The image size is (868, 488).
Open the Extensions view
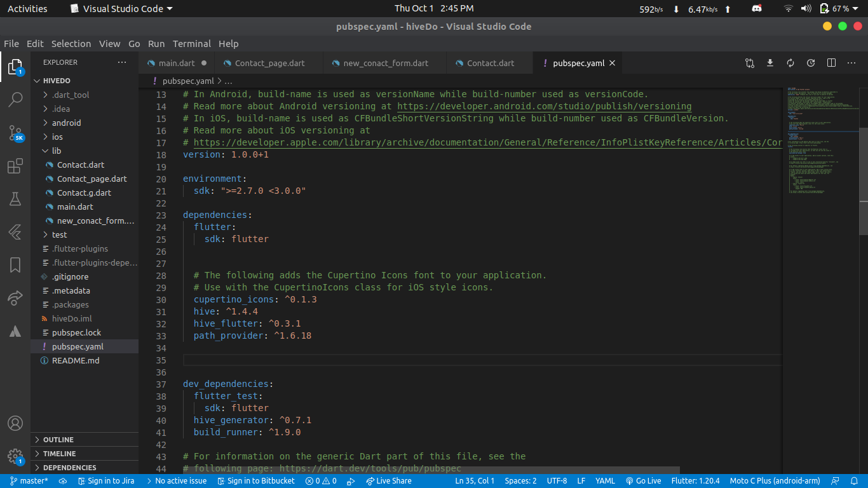pyautogui.click(x=15, y=166)
